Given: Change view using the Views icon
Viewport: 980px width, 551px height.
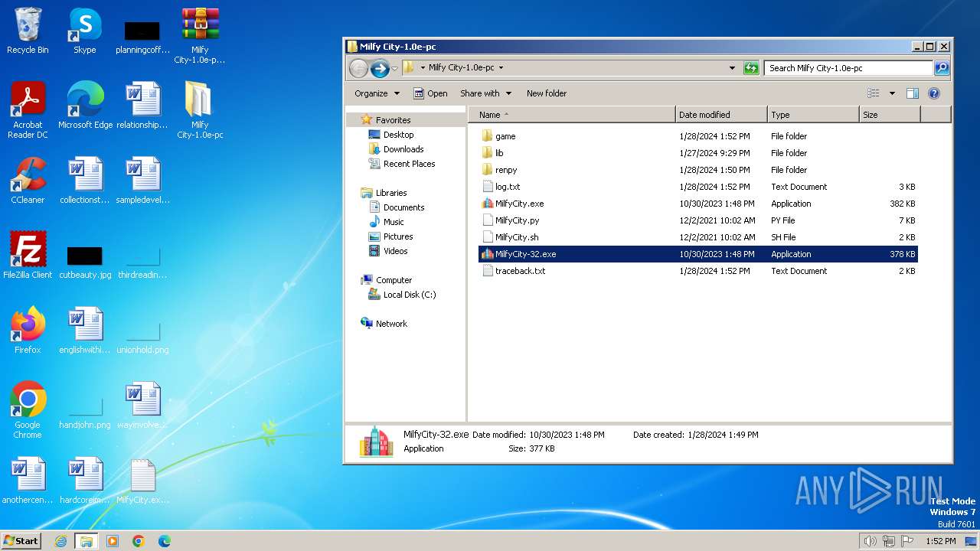Looking at the screenshot, I should [874, 93].
